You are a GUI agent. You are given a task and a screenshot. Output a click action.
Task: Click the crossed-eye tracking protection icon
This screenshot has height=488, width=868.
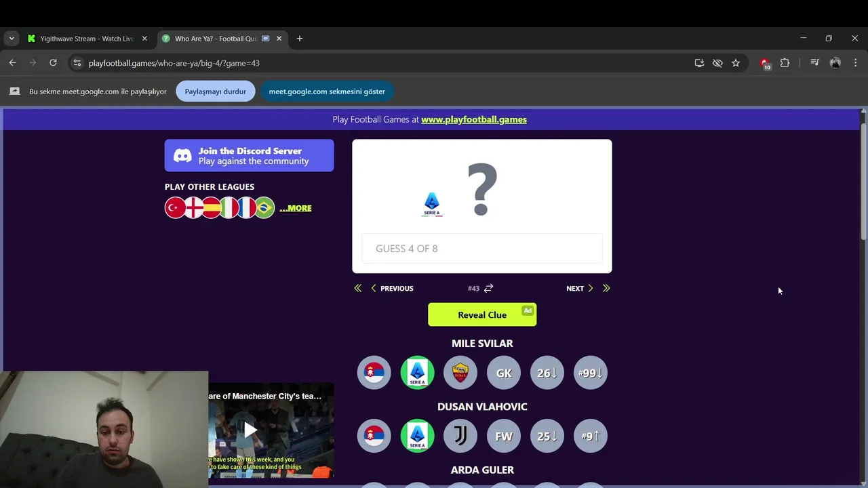tap(717, 63)
